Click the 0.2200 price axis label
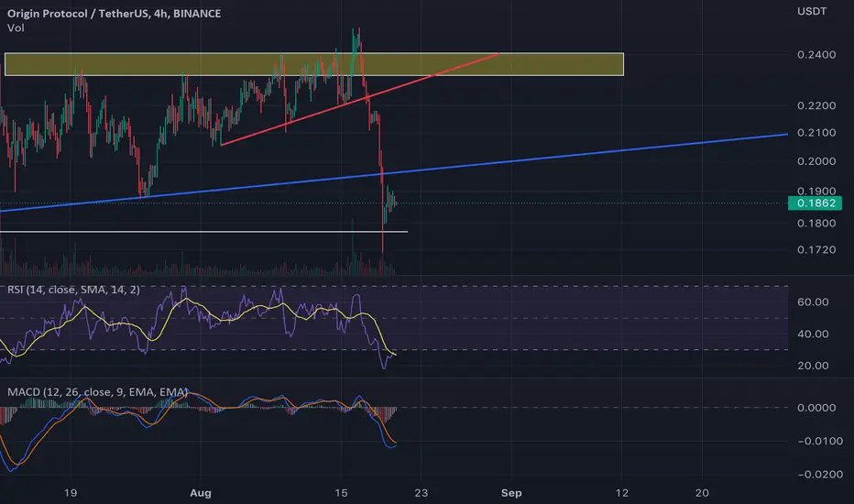 click(x=816, y=105)
